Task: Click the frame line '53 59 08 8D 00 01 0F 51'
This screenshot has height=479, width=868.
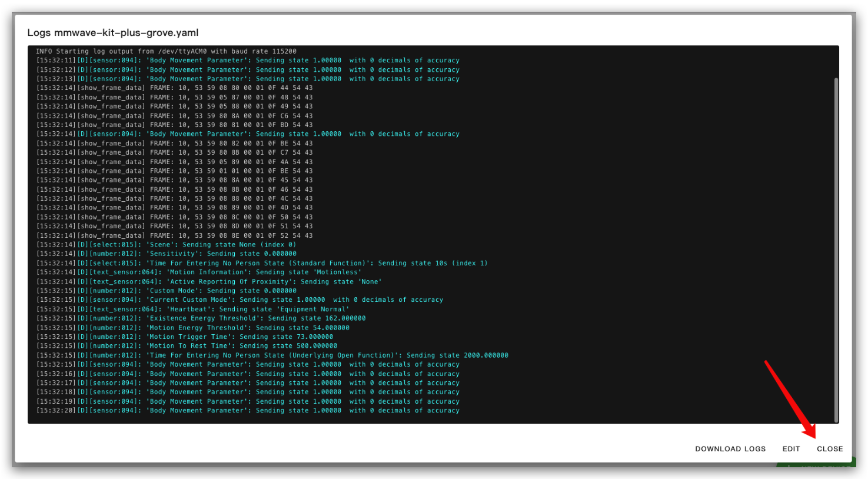Action: 174,226
